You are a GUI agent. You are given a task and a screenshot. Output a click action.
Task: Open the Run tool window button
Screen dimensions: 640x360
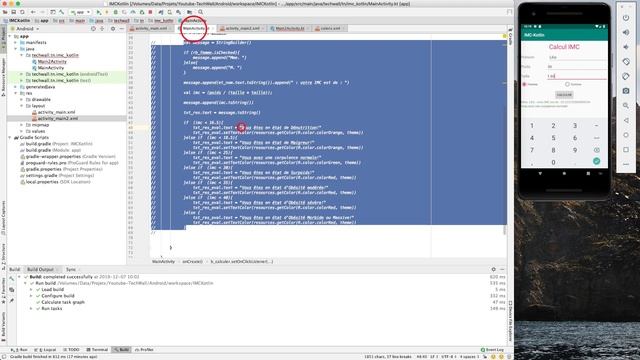coord(19,350)
